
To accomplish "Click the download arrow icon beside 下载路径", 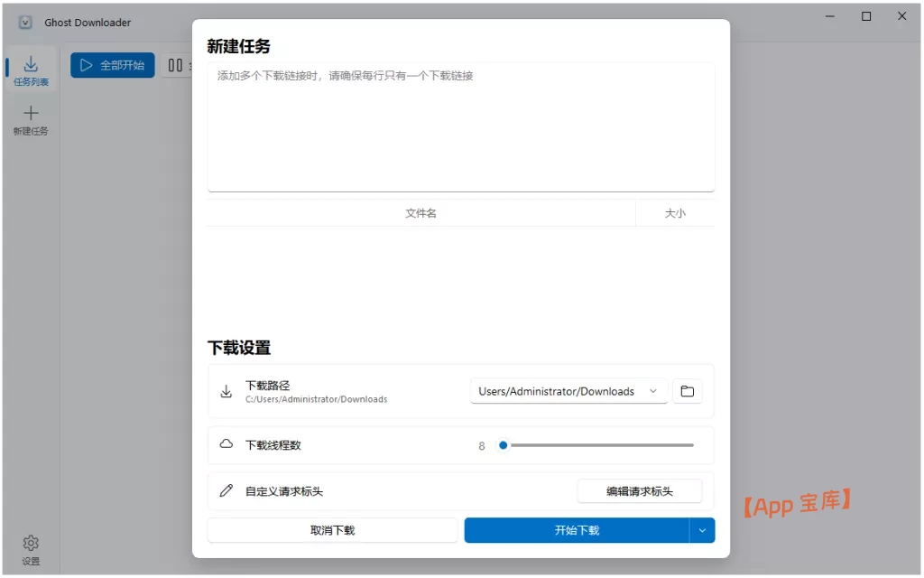I will pos(226,391).
